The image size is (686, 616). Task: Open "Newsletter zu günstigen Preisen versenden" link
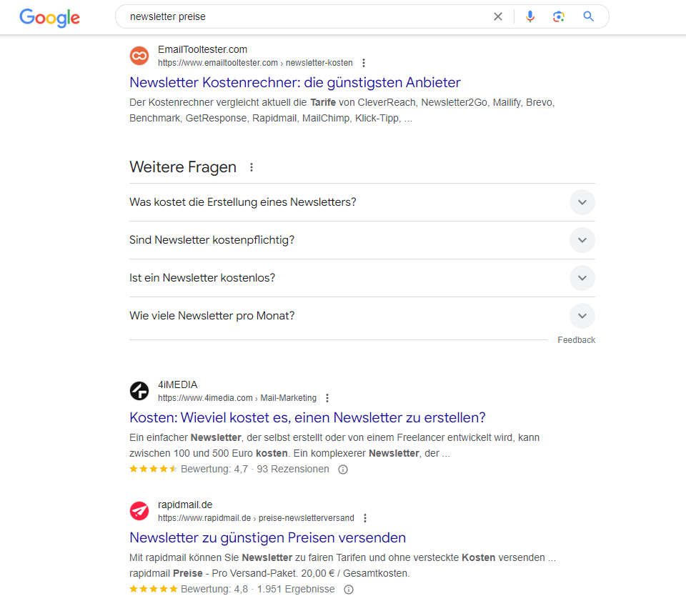coord(267,537)
